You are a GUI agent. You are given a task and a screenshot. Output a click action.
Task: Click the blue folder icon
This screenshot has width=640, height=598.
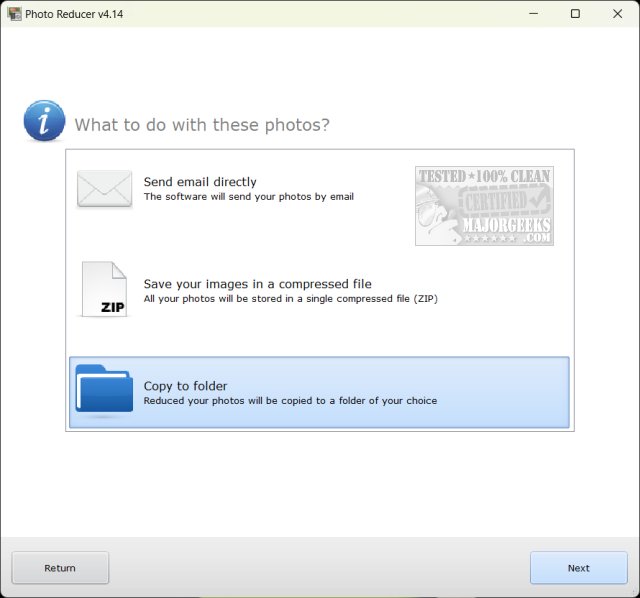pyautogui.click(x=104, y=391)
